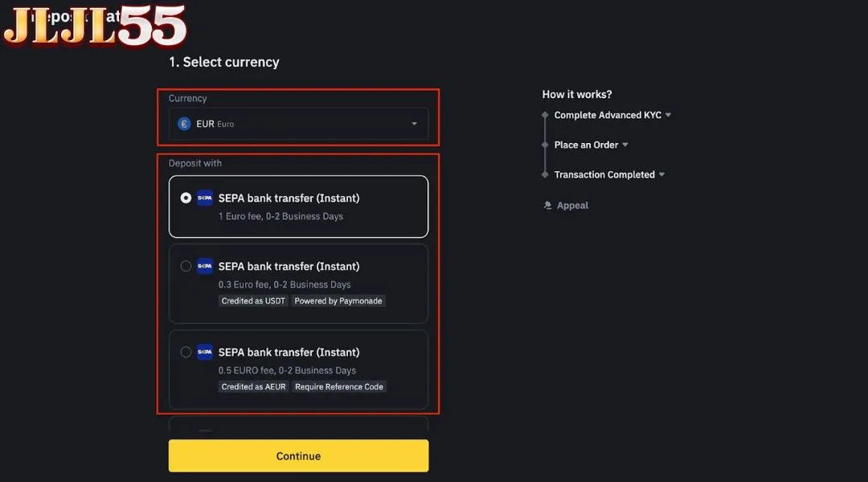
Task: Select the 0.3 Euro fee SEPA option
Action: tap(186, 266)
